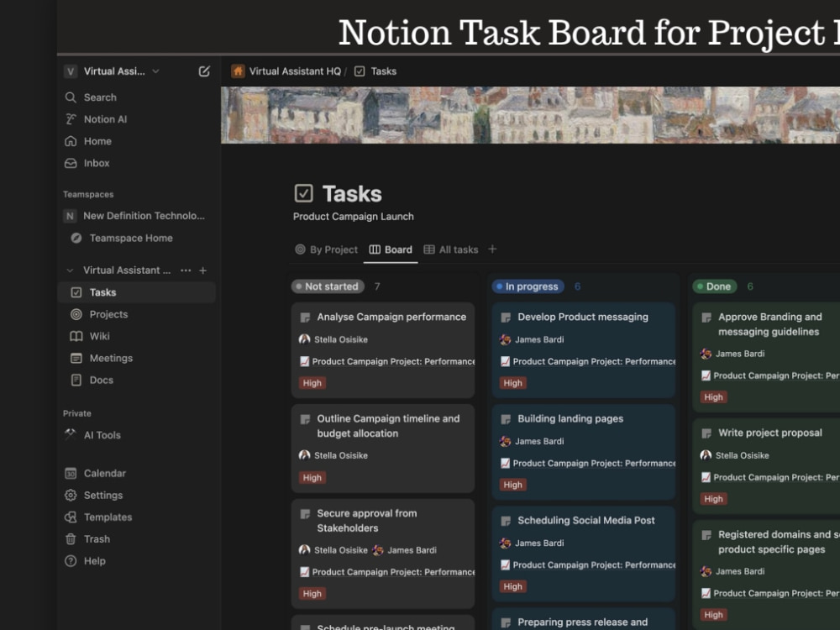The height and width of the screenshot is (630, 840).
Task: Click High tag on Develop Product messaging
Action: [512, 383]
